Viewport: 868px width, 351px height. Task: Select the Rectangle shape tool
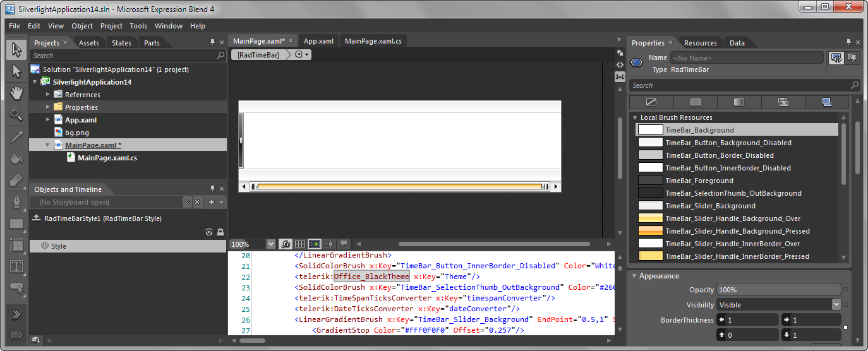tap(16, 223)
